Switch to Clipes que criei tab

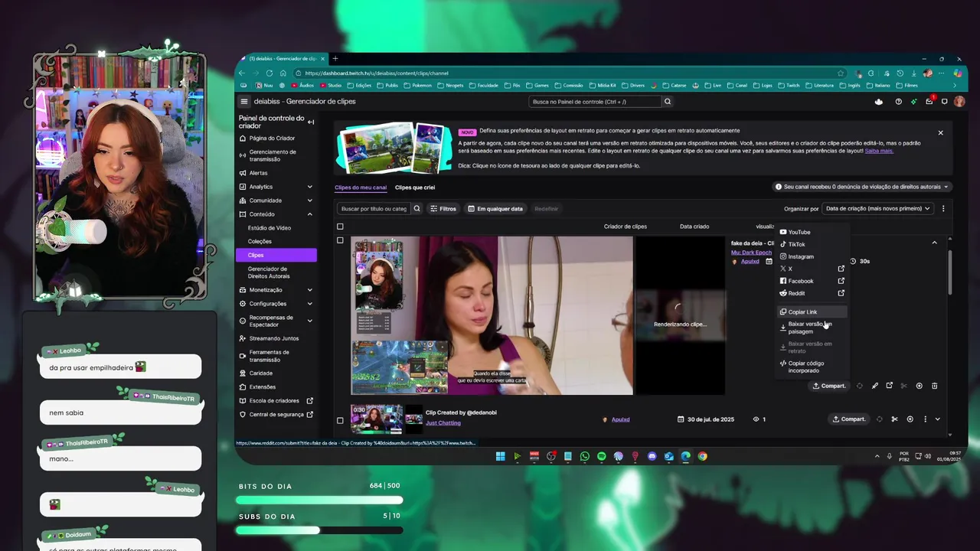[x=415, y=187]
